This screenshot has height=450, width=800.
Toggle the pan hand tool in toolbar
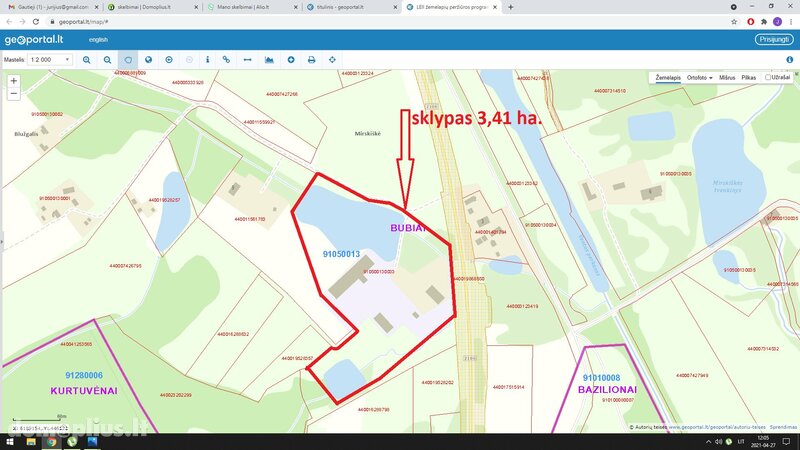(x=128, y=60)
